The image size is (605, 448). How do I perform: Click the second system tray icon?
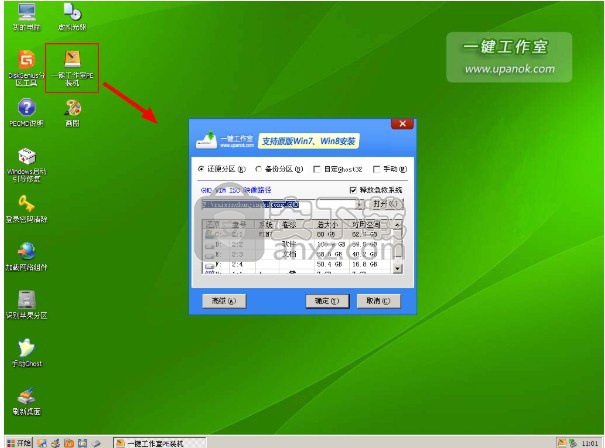click(x=573, y=443)
